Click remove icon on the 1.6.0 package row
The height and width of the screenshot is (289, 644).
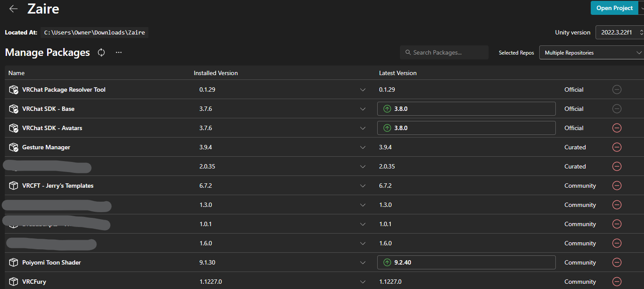point(617,243)
